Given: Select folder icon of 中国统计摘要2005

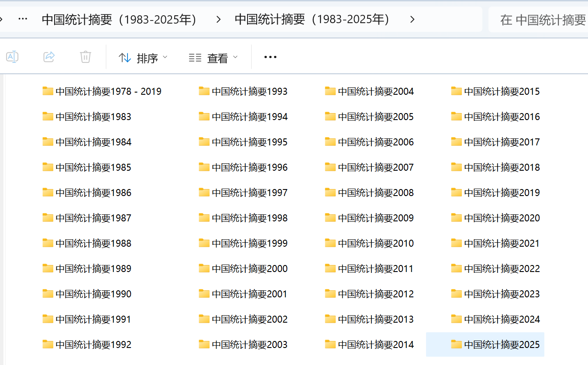Looking at the screenshot, I should [x=330, y=116].
